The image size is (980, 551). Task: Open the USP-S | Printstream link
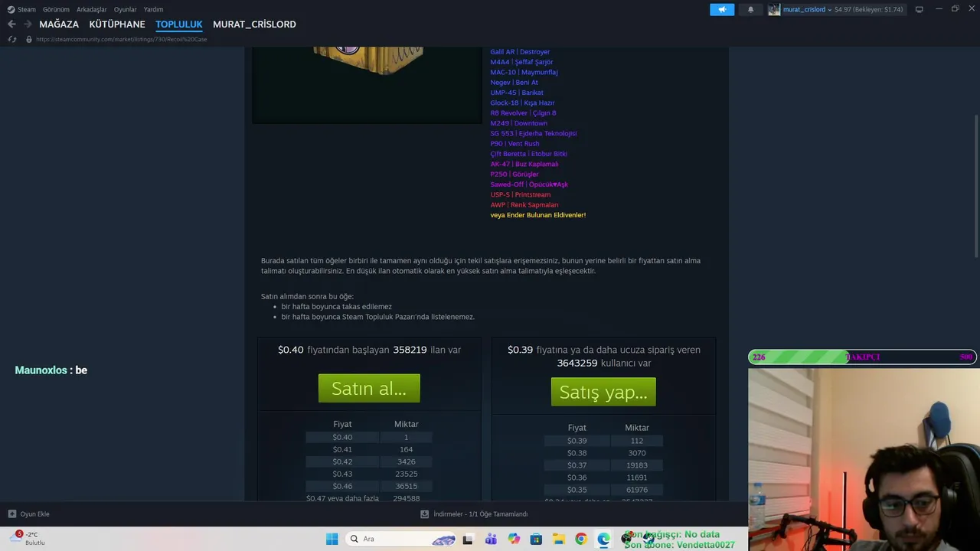520,194
